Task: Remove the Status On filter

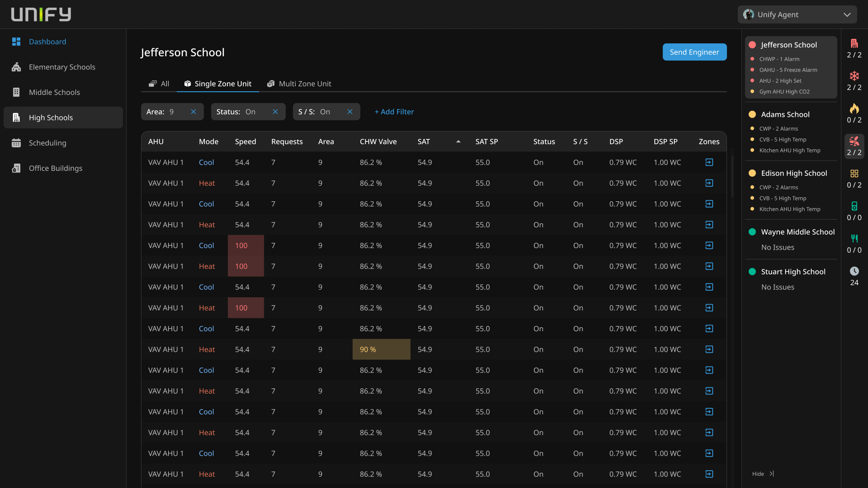Action: tap(275, 112)
